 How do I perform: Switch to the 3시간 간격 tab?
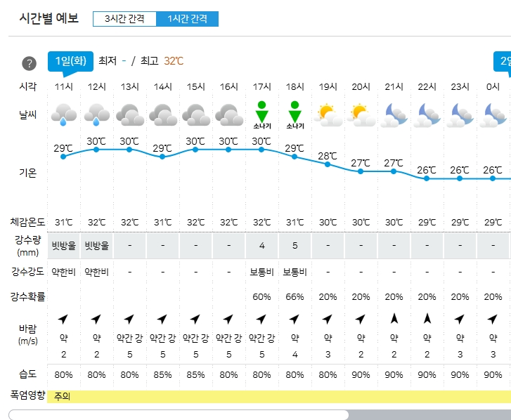tap(124, 19)
